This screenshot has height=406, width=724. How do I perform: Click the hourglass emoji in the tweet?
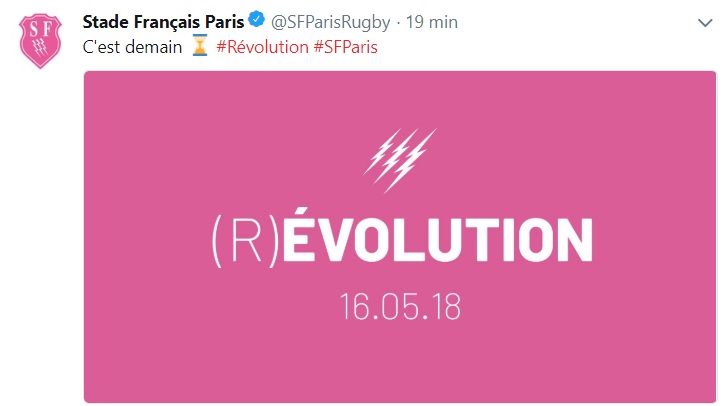click(199, 47)
